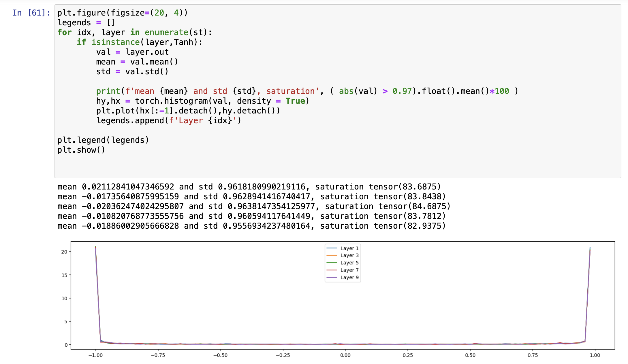Image resolution: width=628 pixels, height=364 pixels.
Task: Click the Layer 3 orange legend swatch
Action: (x=332, y=255)
